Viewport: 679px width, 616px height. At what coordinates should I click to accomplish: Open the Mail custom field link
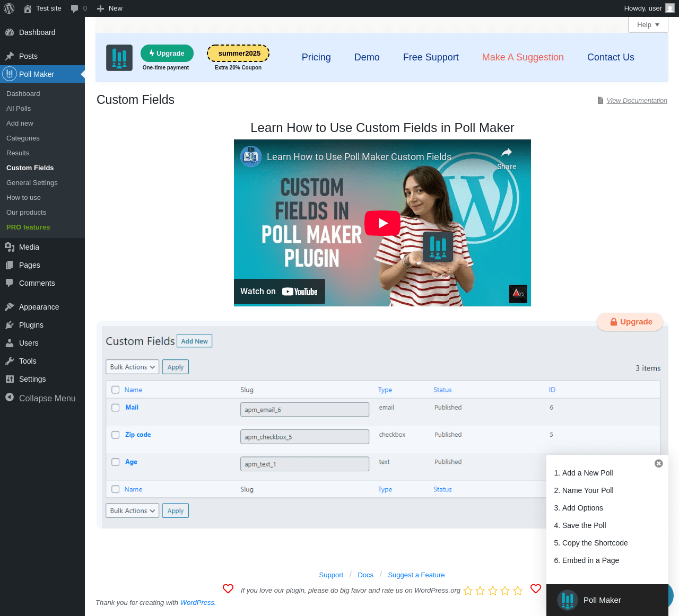pos(132,407)
